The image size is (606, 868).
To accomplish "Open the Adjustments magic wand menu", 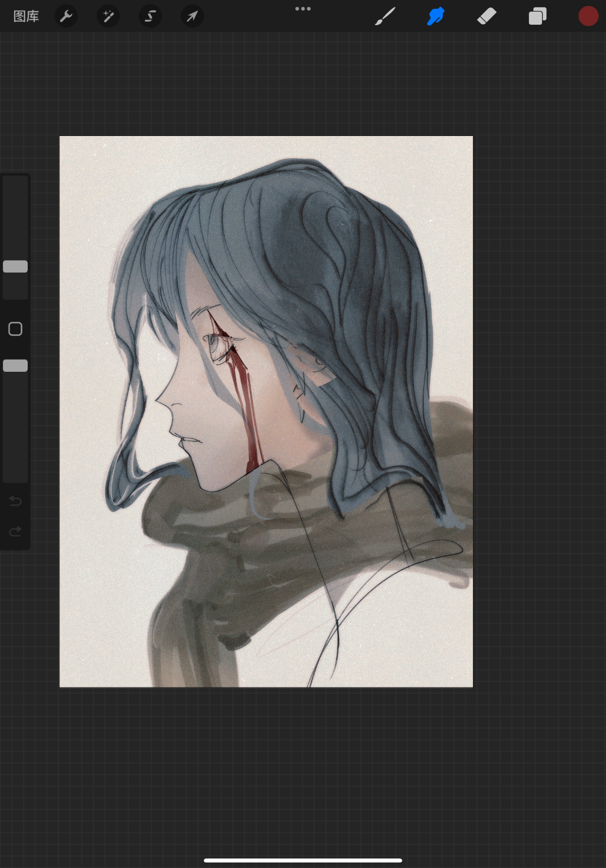I will coord(108,16).
